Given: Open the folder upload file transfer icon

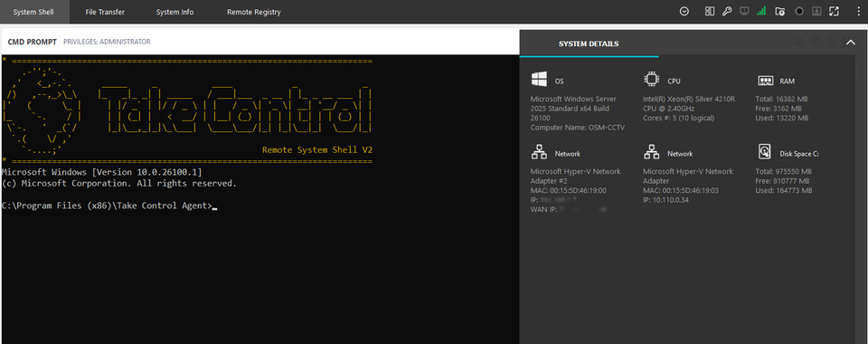Looking at the screenshot, I should pos(780,11).
